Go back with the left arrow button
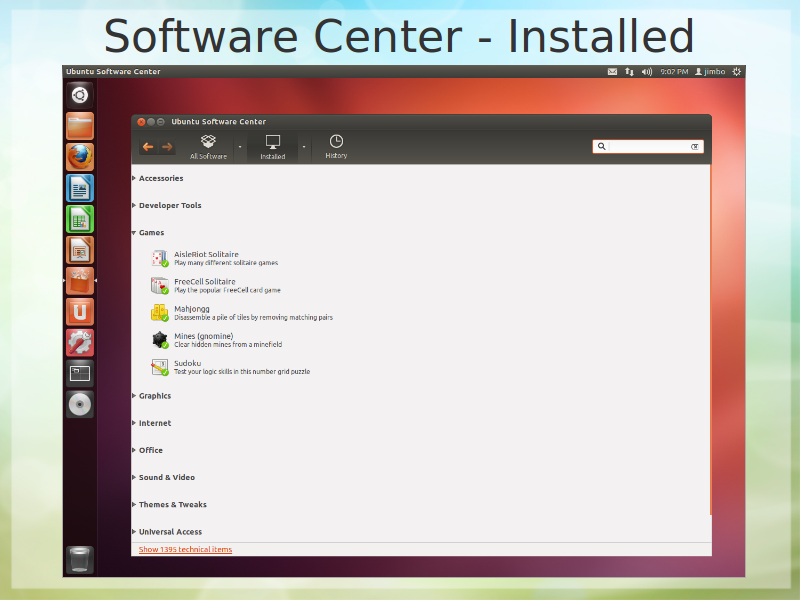Screen dimensions: 800x600 pyautogui.click(x=148, y=147)
